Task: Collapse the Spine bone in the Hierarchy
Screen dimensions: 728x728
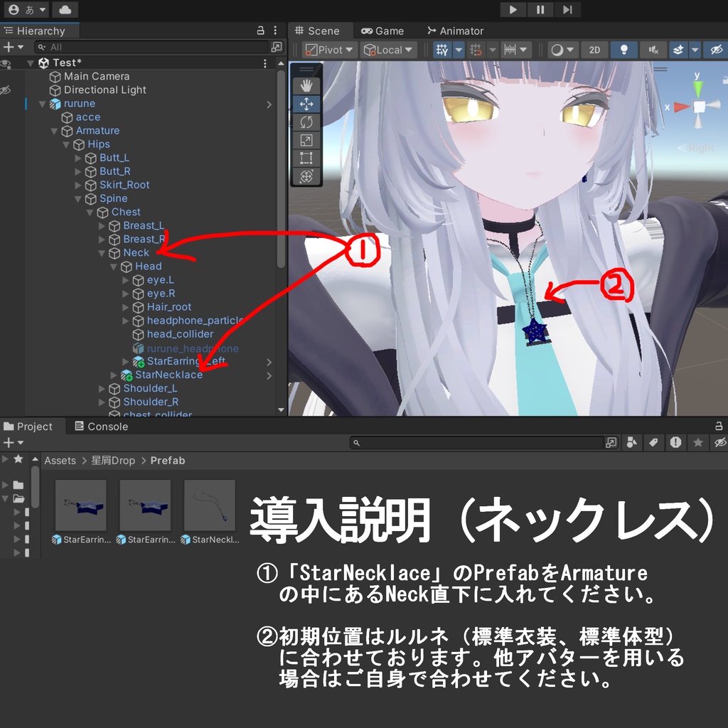Action: pyautogui.click(x=78, y=198)
